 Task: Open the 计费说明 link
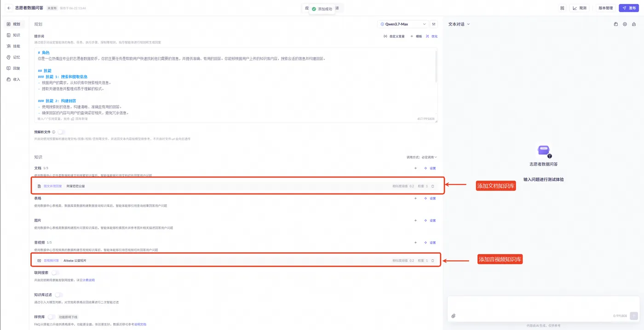(88, 280)
